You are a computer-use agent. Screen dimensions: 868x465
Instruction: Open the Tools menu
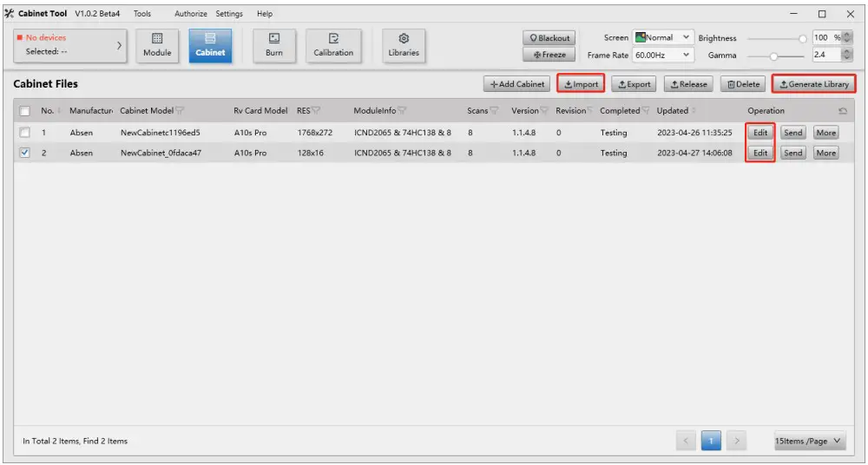coord(142,14)
